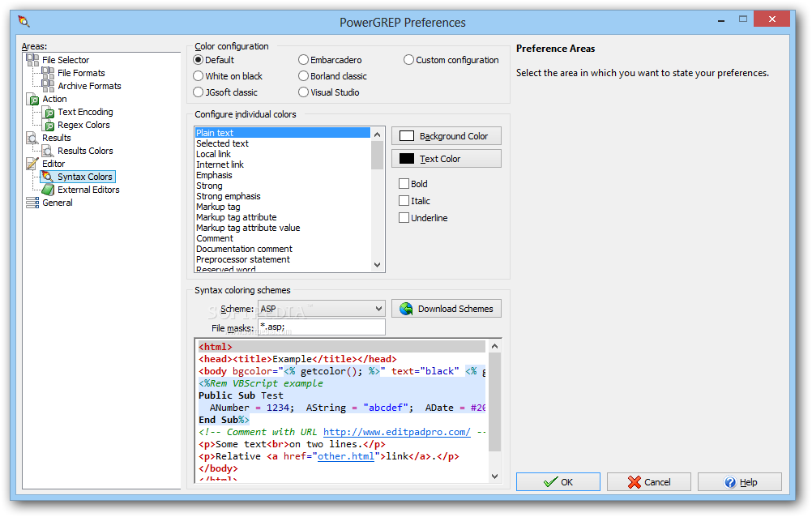812x517 pixels.
Task: Select Comment in colors list
Action: [x=283, y=239]
